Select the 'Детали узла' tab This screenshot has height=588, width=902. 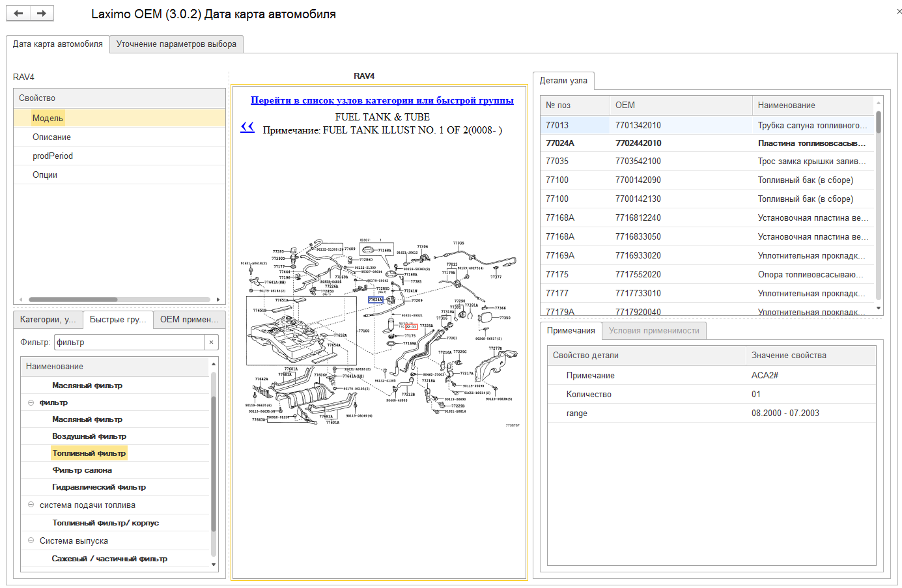pyautogui.click(x=563, y=81)
